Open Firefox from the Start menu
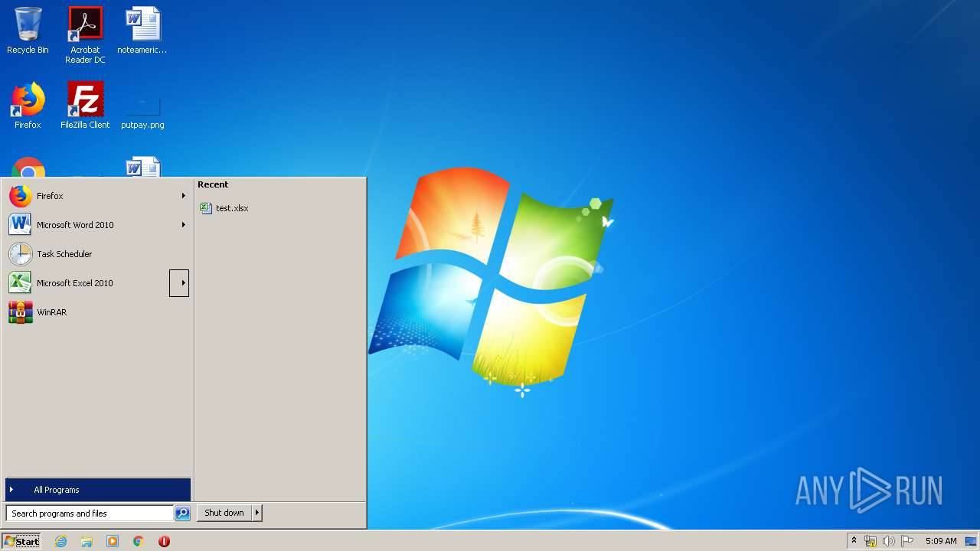Image resolution: width=980 pixels, height=551 pixels. tap(97, 196)
